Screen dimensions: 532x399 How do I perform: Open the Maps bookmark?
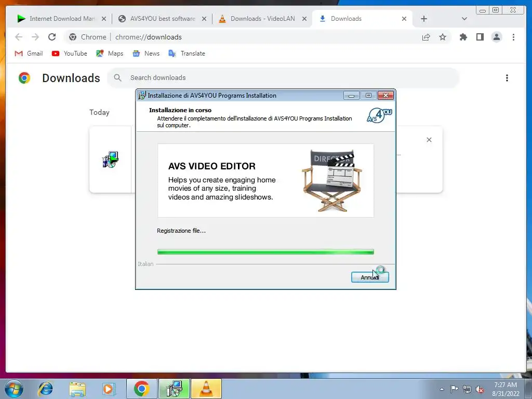(110, 54)
